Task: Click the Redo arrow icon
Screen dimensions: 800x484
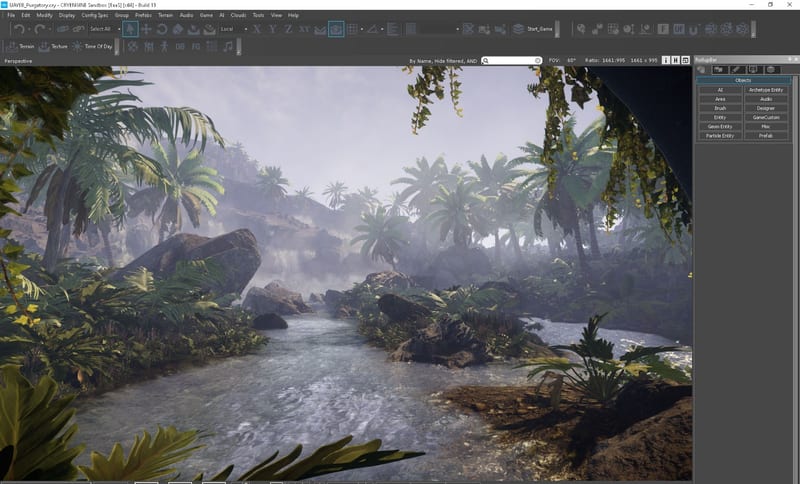Action: (39, 29)
